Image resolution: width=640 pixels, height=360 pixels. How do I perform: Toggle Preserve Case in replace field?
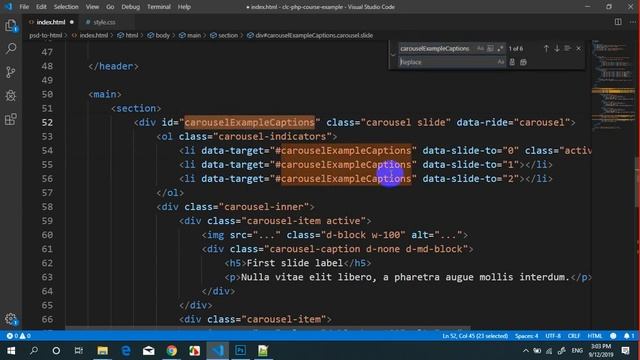click(501, 62)
